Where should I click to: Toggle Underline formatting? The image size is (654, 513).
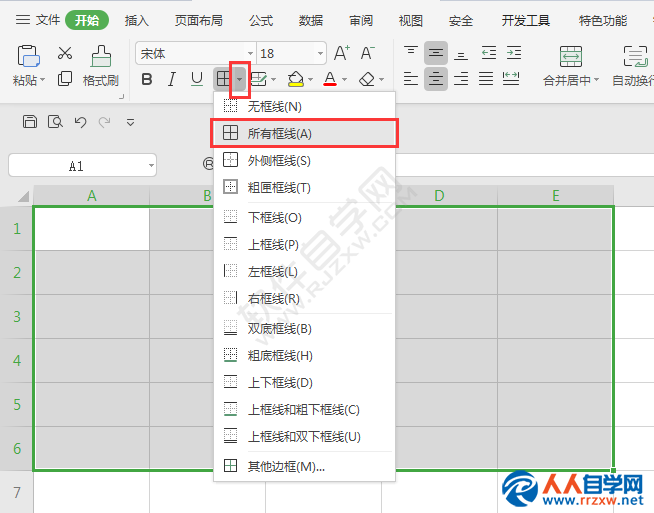[197, 79]
